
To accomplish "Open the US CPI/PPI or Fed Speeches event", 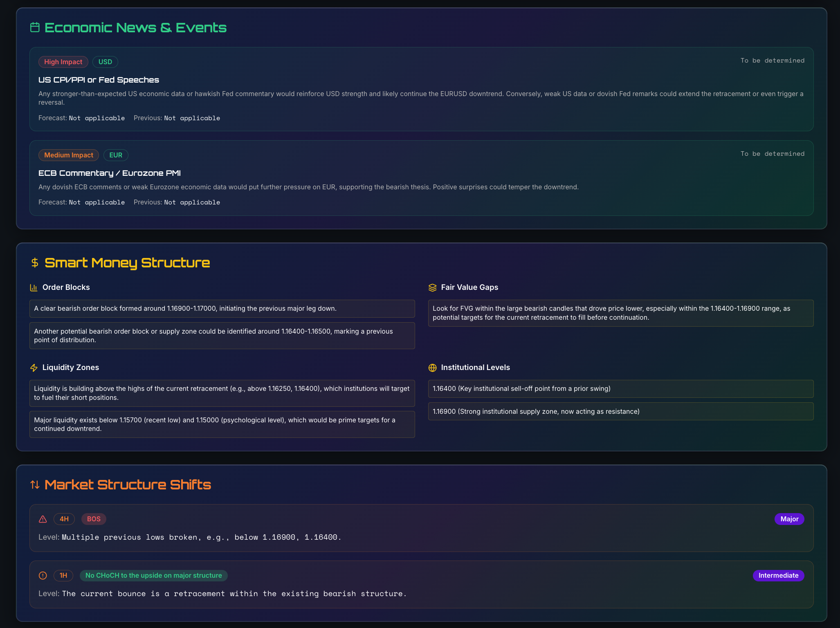I will (99, 80).
